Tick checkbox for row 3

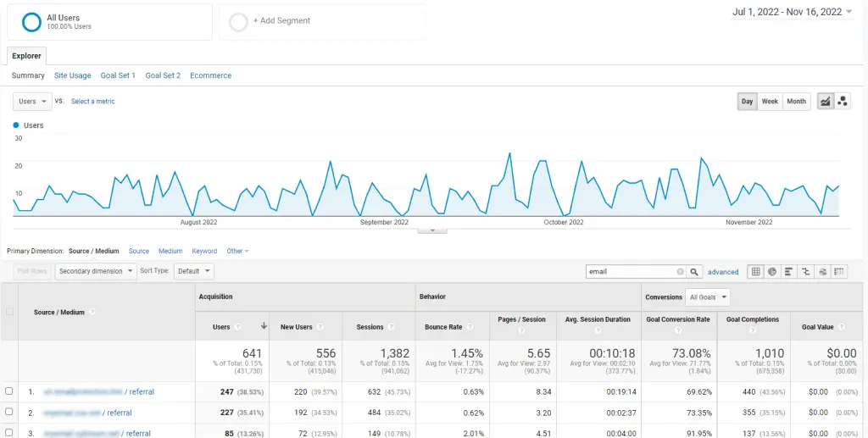click(x=8, y=432)
